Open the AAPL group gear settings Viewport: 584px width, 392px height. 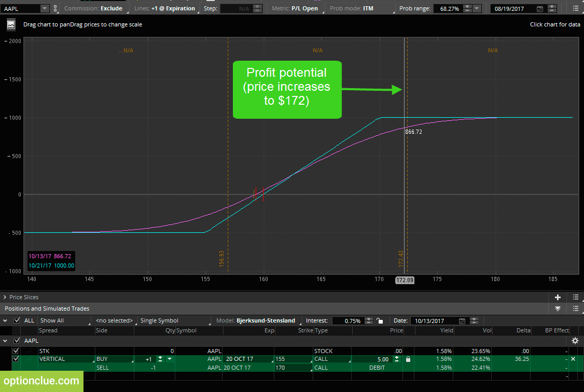pos(575,341)
